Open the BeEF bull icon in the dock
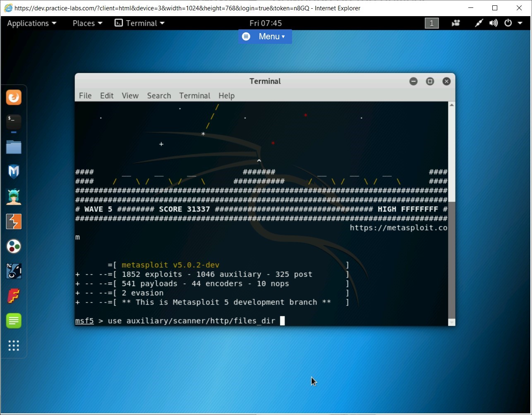The width and height of the screenshot is (532, 415). 14,271
